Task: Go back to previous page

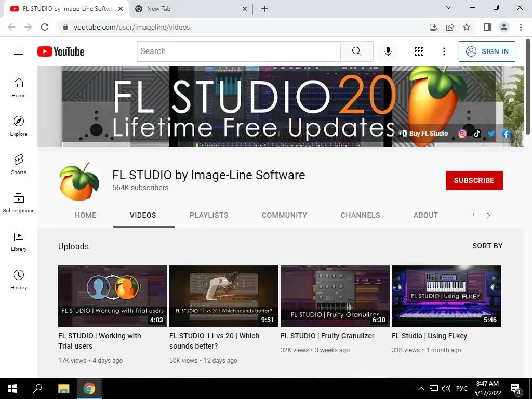Action: pyautogui.click(x=11, y=27)
